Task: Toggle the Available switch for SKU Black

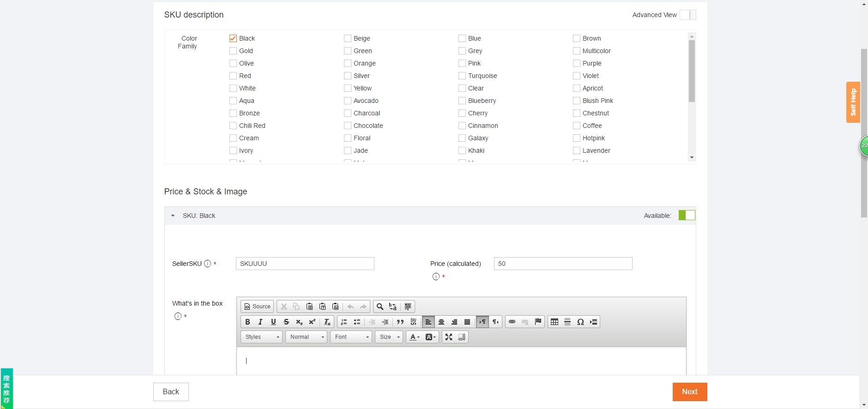Action: pyautogui.click(x=687, y=215)
